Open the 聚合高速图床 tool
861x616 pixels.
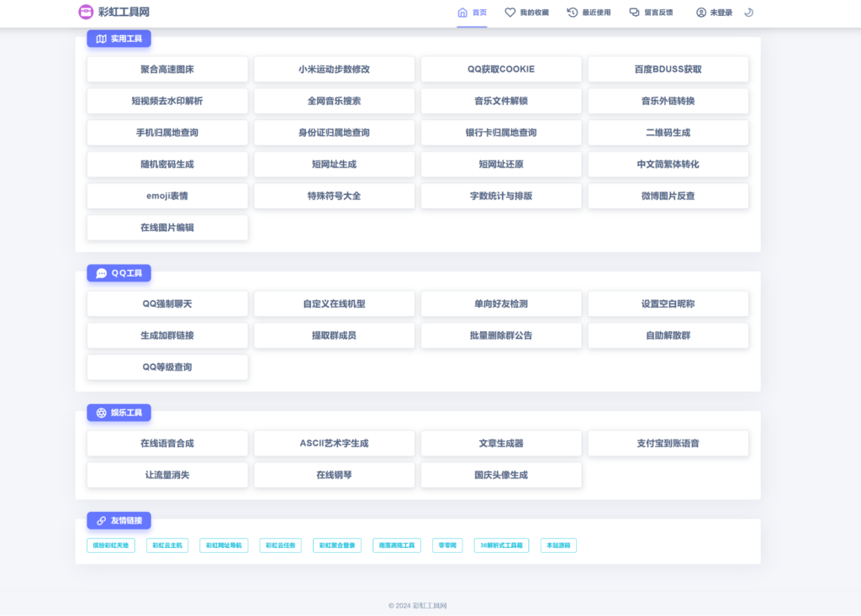(x=167, y=69)
